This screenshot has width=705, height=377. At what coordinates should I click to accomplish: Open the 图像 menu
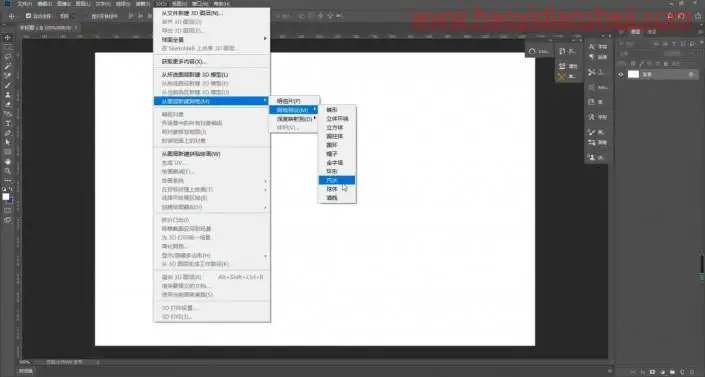pos(63,4)
